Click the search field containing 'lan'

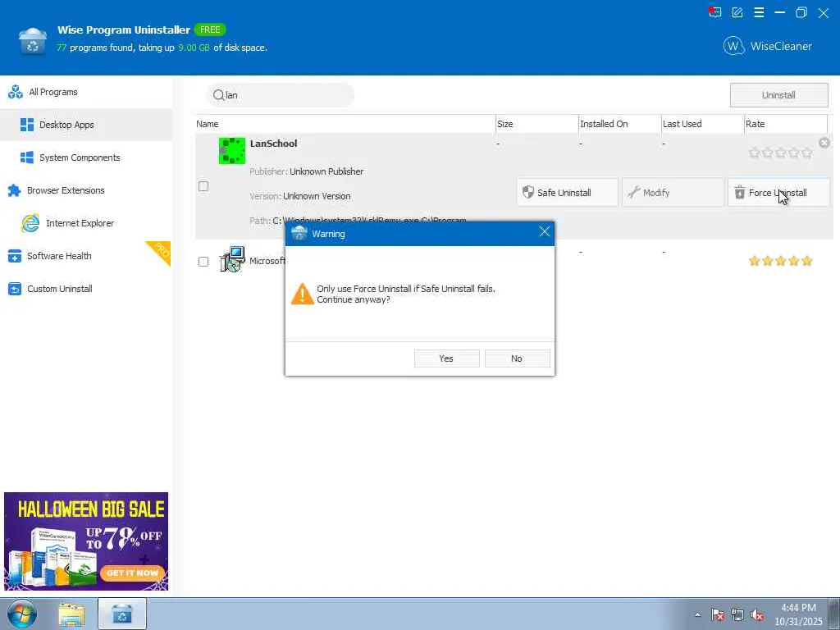pos(281,95)
